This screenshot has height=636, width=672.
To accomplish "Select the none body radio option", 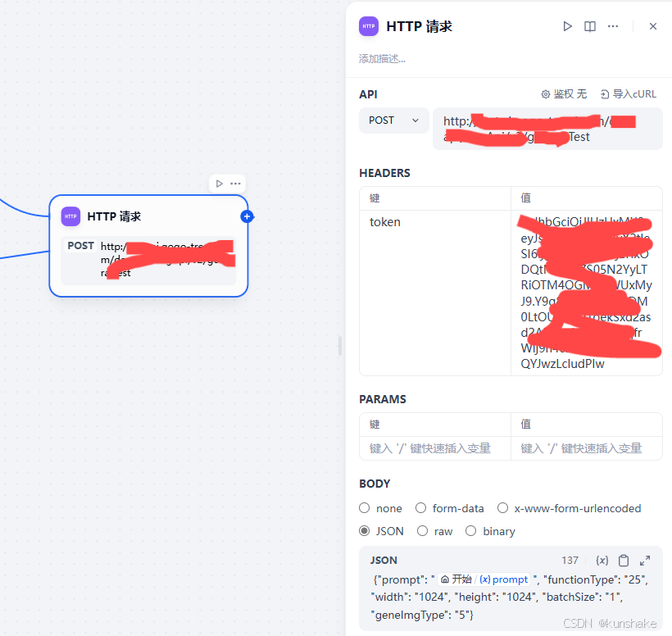I will tap(380, 508).
